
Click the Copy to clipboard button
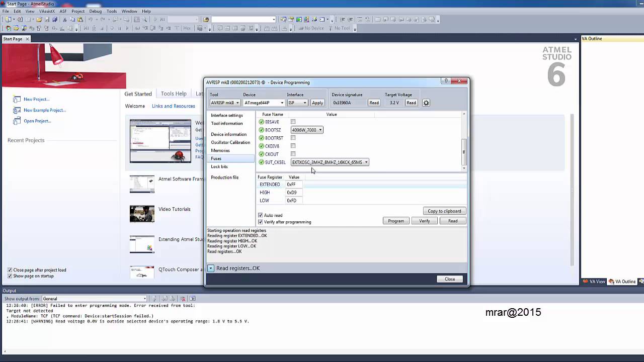[x=444, y=211]
